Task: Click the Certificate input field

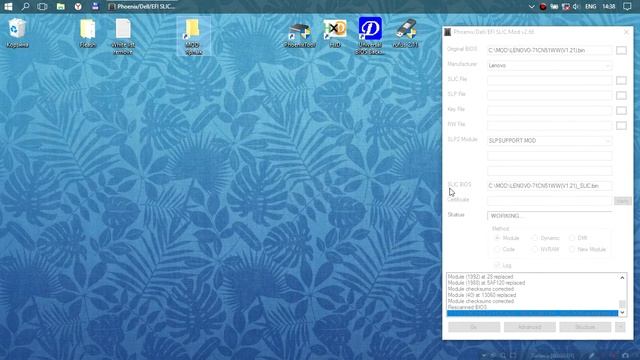Action: pyautogui.click(x=549, y=201)
